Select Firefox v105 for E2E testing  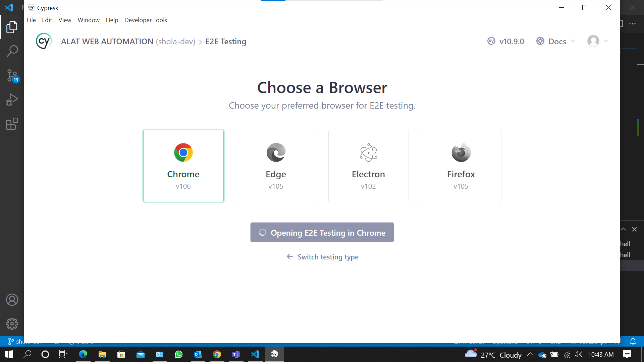point(461,166)
